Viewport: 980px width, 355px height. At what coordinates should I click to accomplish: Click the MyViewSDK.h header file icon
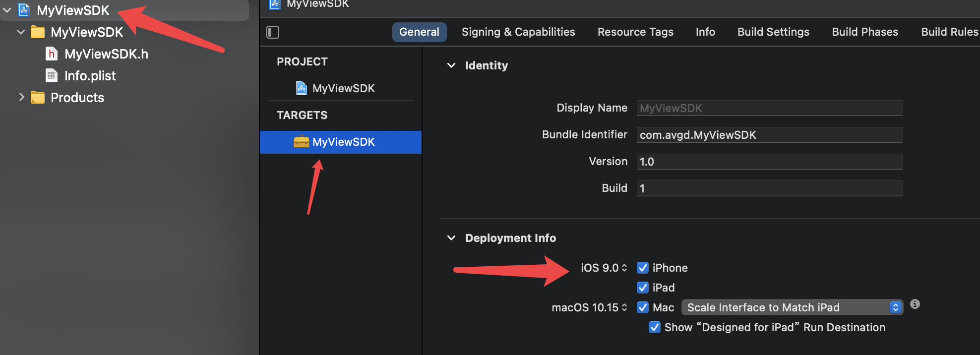(52, 54)
